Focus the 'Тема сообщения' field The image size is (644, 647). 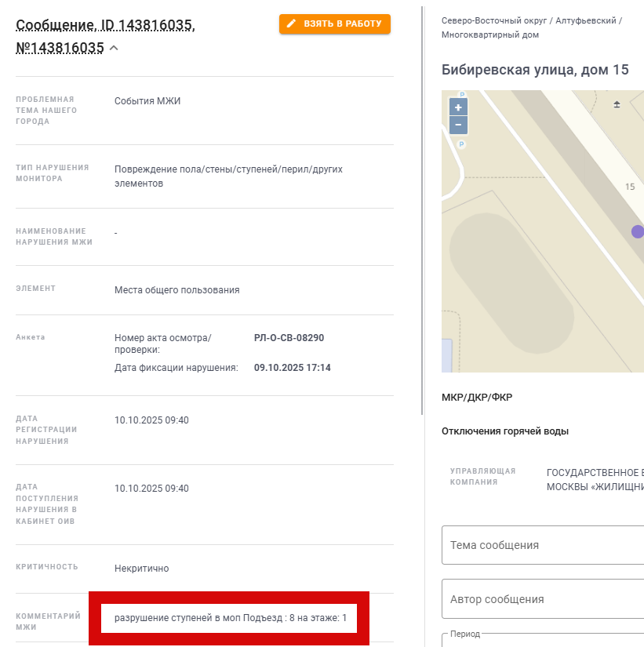tap(543, 545)
